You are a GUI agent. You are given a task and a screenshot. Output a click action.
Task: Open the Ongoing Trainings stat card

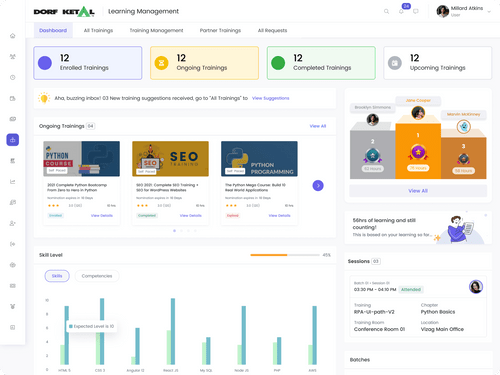pos(204,63)
